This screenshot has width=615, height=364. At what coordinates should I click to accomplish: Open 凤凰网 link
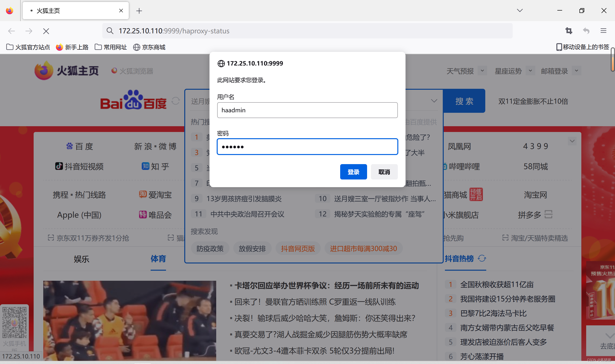(x=459, y=146)
